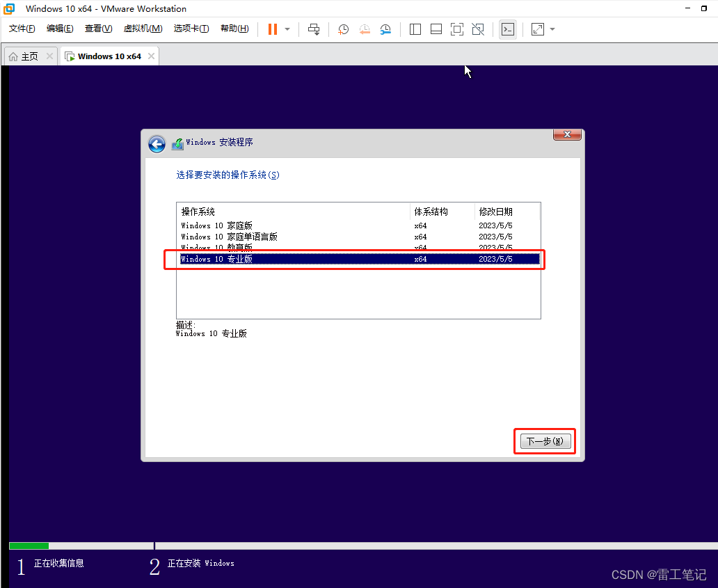The width and height of the screenshot is (718, 588).
Task: Send Ctrl+Alt+Del to the virtual machine
Action: 314,29
